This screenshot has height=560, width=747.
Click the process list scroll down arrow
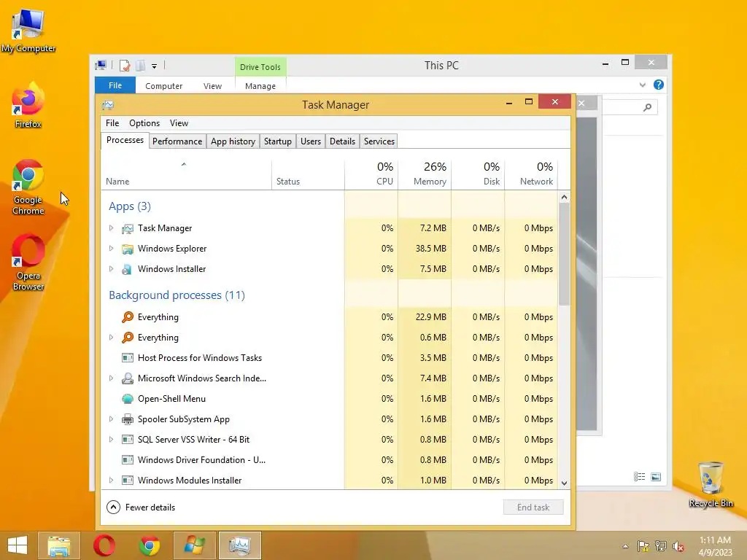tap(564, 483)
